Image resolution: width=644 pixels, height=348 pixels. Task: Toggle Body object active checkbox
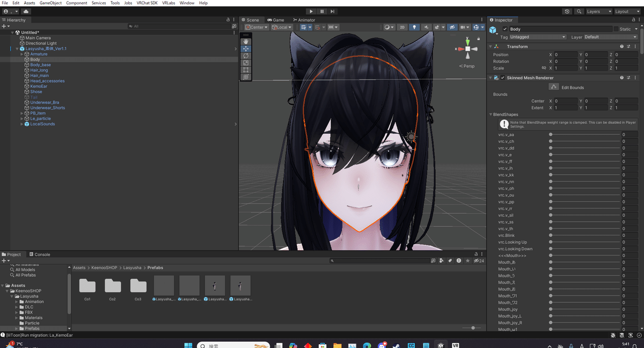(505, 29)
